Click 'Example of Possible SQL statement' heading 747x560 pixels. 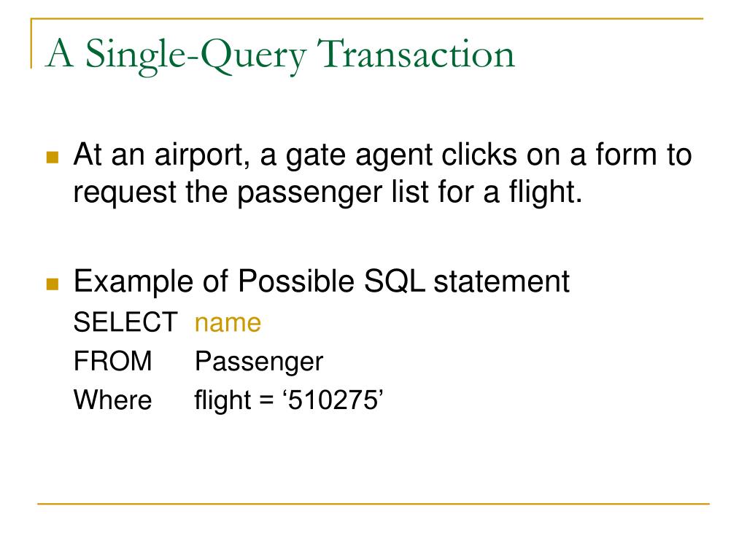(x=322, y=281)
